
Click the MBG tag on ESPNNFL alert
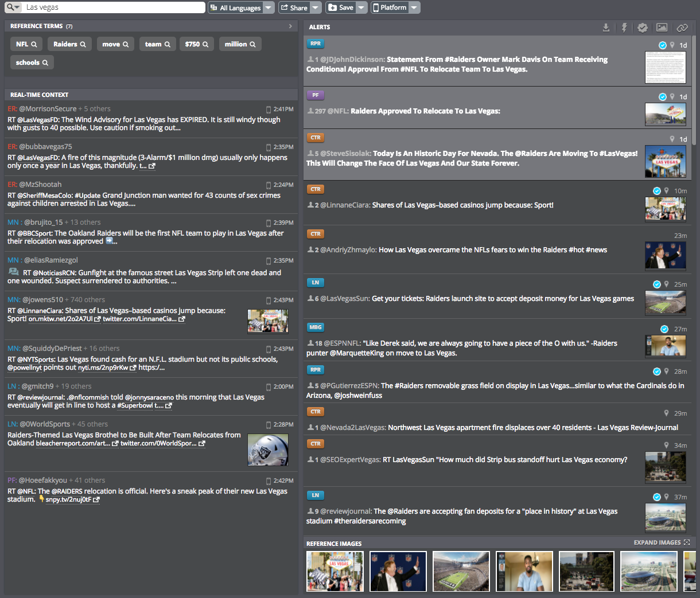click(316, 327)
